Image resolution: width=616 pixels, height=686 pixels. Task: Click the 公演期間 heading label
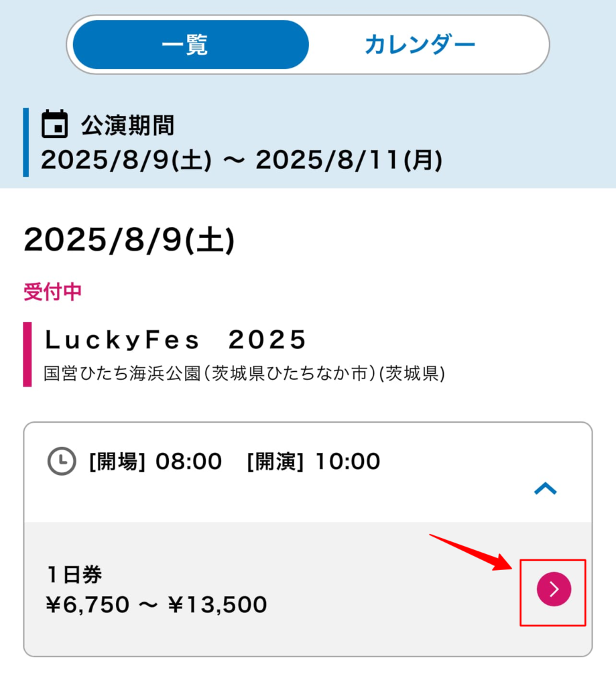(128, 125)
